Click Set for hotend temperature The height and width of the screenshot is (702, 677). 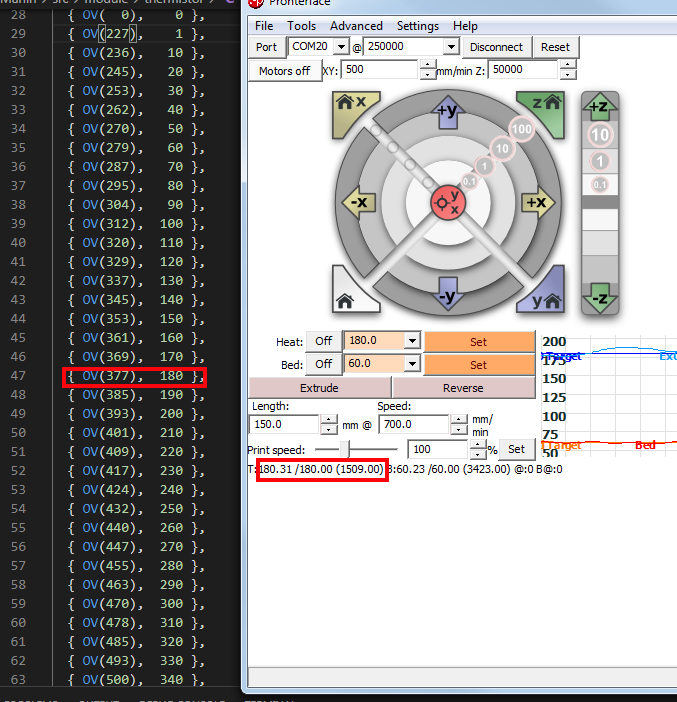[479, 342]
